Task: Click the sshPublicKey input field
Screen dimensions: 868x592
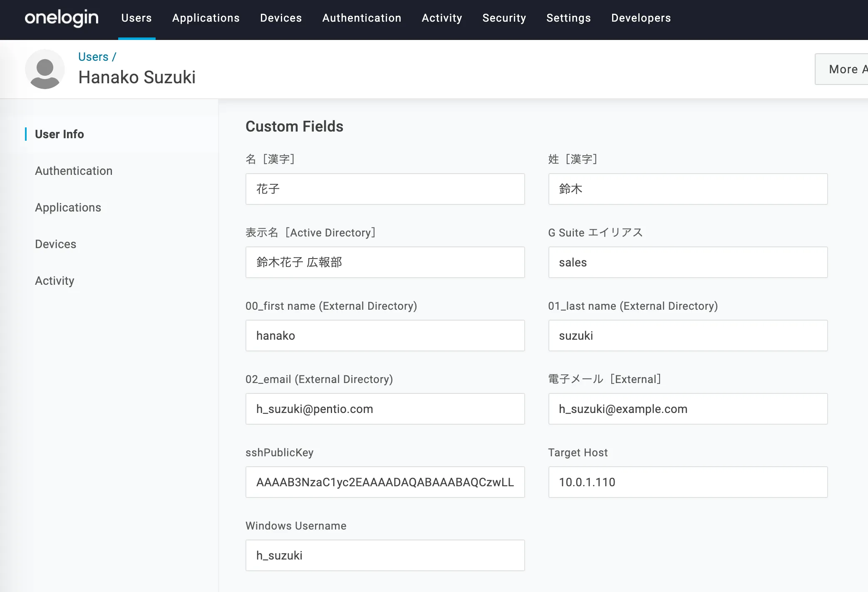Action: 385,482
